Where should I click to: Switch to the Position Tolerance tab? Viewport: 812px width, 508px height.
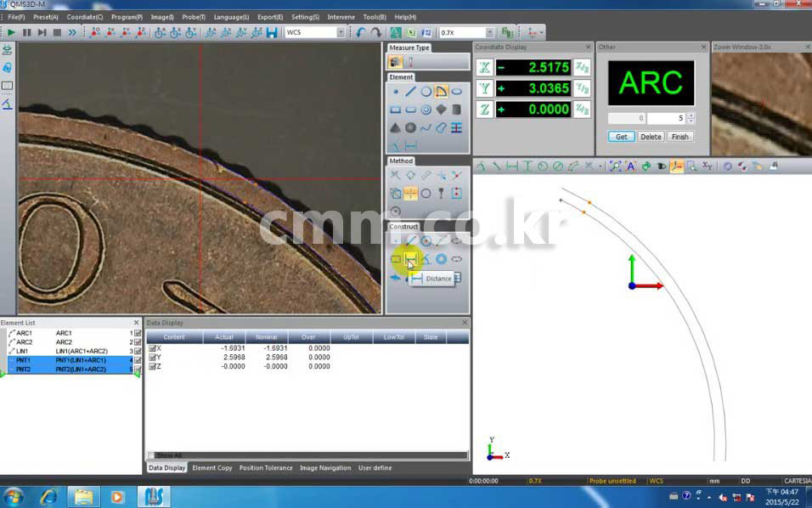266,467
